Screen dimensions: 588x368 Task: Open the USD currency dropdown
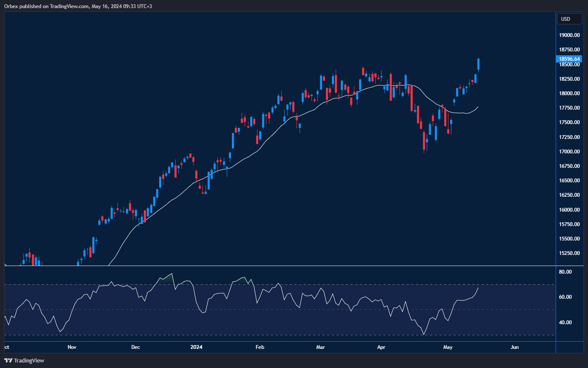[x=570, y=19]
